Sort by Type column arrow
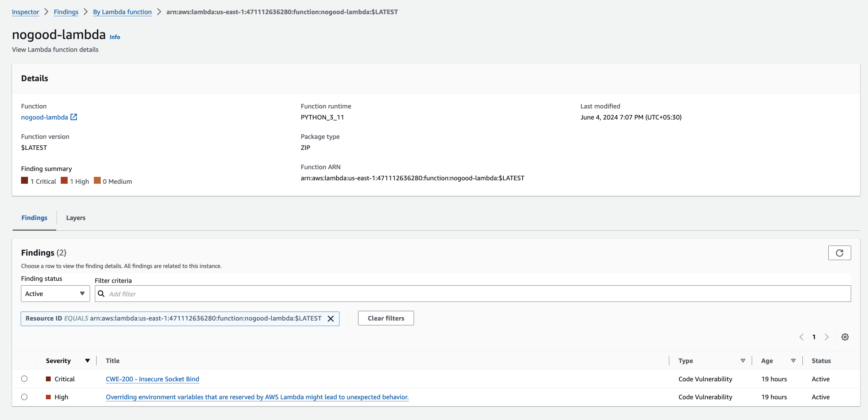This screenshot has width=868, height=420. click(x=743, y=361)
